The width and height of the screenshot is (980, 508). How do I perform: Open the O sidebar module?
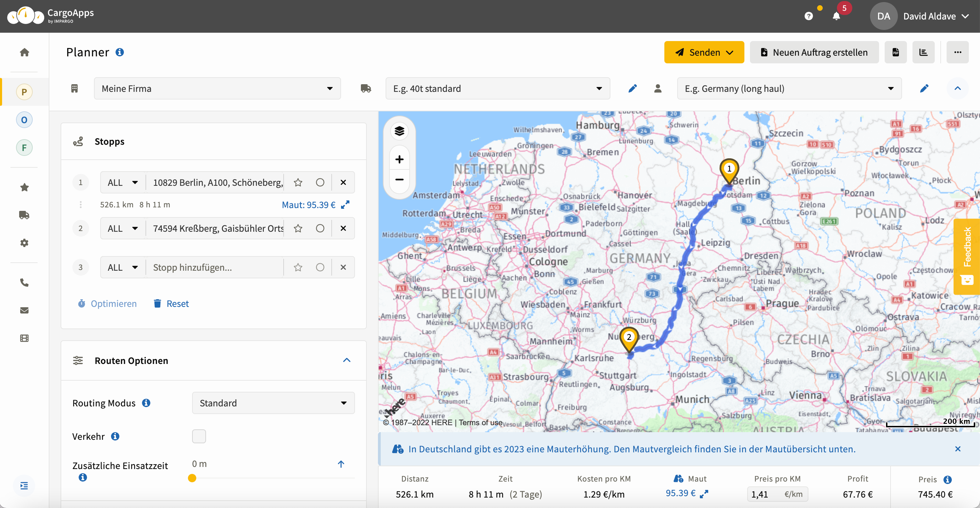point(24,120)
